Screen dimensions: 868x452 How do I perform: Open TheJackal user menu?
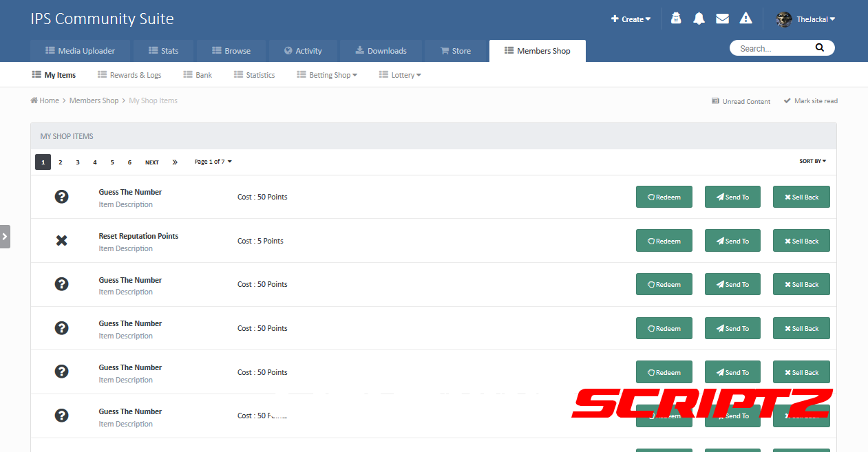806,19
